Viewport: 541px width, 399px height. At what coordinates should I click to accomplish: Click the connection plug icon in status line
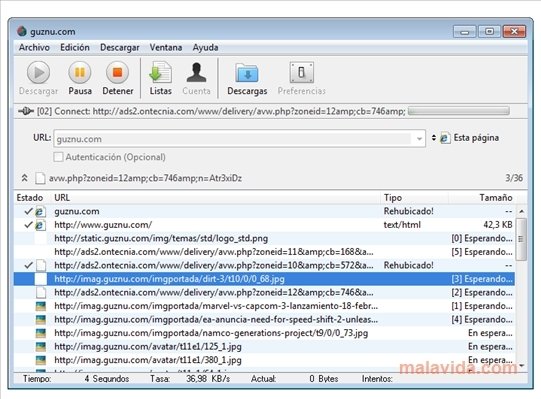(26, 111)
